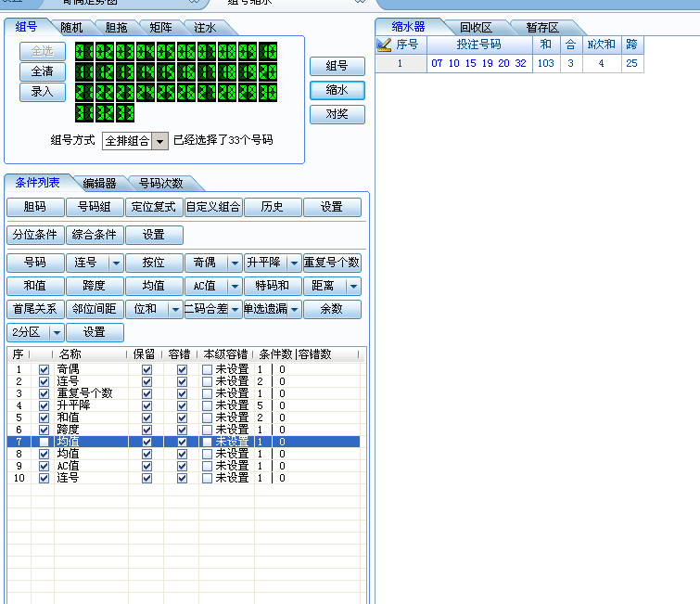Uncheck the 奇偶 condition in row 1
Image resolution: width=700 pixels, height=604 pixels.
45,369
